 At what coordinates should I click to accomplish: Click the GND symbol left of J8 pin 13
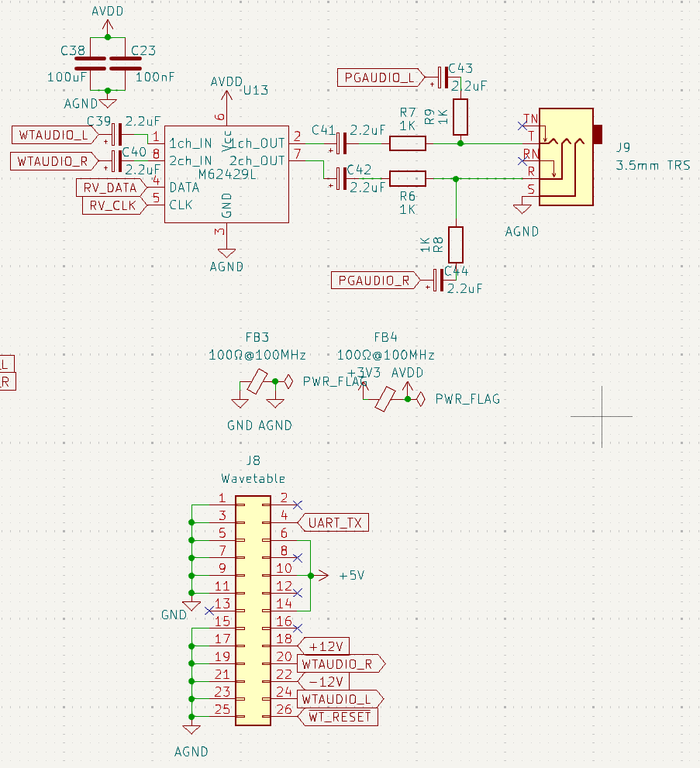tap(191, 606)
